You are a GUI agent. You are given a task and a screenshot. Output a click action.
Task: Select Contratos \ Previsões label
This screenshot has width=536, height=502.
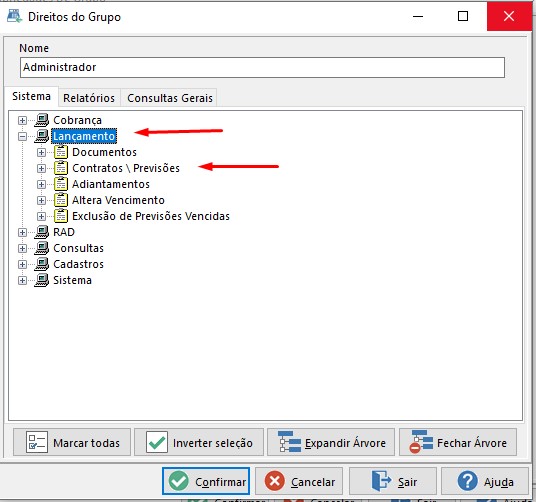point(126,168)
